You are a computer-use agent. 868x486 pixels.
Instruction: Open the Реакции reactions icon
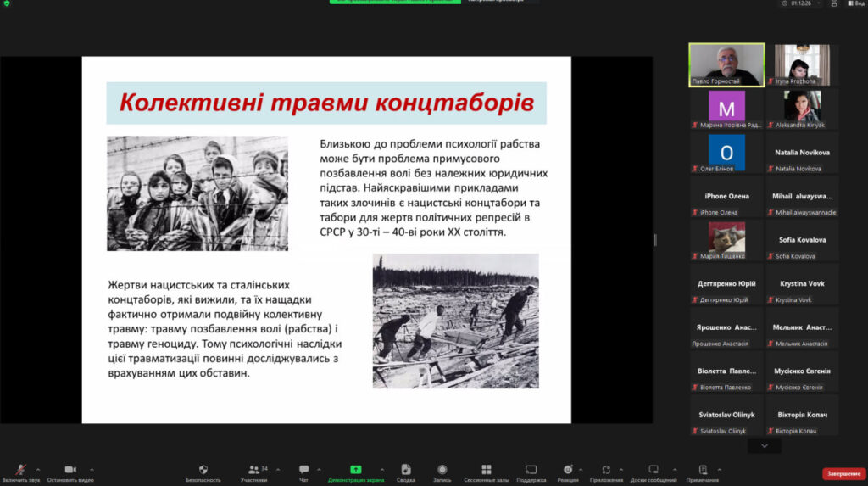point(568,470)
